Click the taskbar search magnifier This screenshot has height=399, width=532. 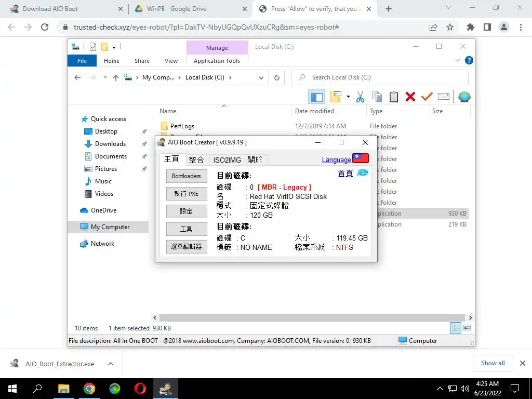tap(37, 389)
